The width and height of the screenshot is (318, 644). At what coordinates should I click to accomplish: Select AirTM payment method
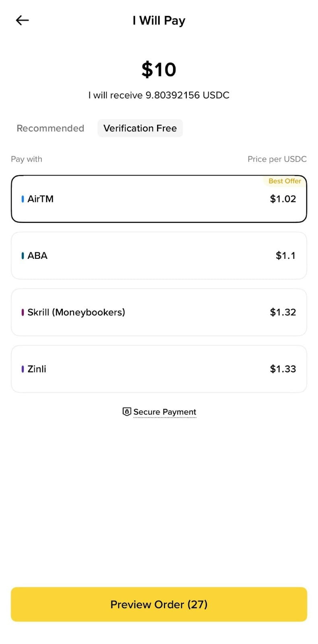(x=159, y=199)
